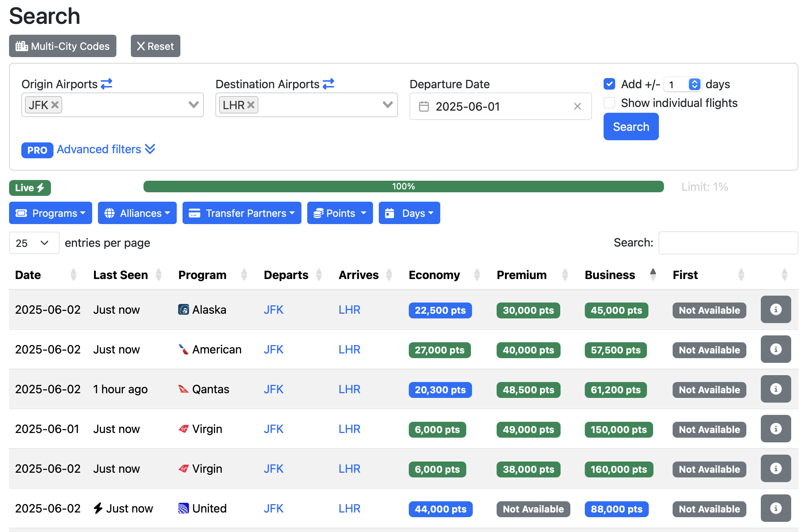Expand the Origin Airports dropdown
This screenshot has width=806, height=532.
click(x=194, y=105)
